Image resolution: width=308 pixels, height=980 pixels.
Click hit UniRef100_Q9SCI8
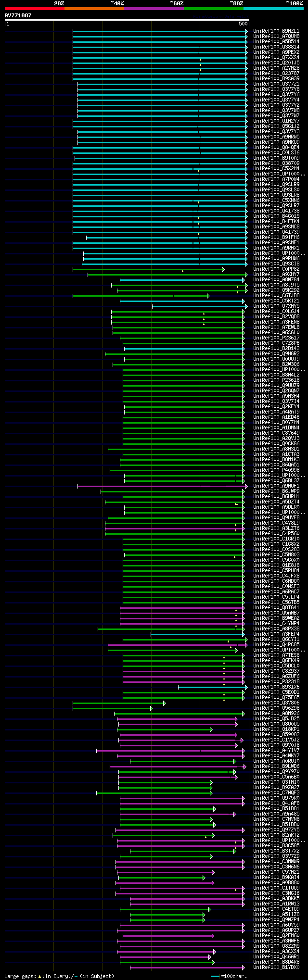tap(276, 264)
